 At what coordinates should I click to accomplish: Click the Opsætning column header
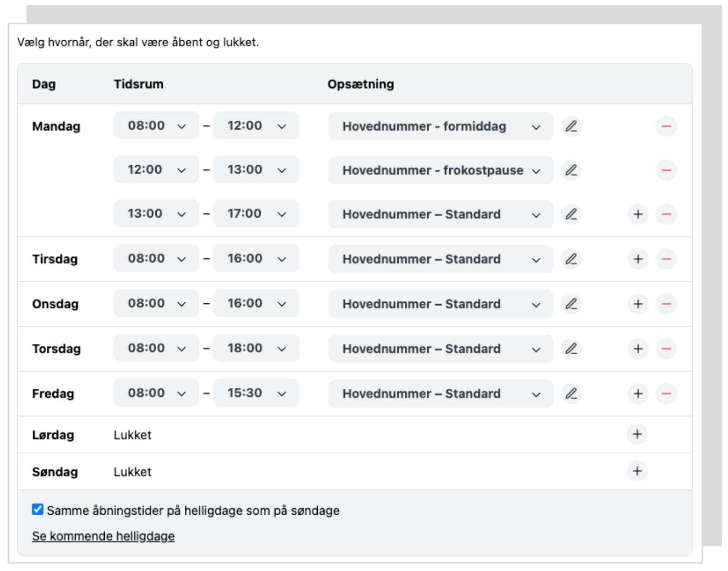[x=361, y=84]
